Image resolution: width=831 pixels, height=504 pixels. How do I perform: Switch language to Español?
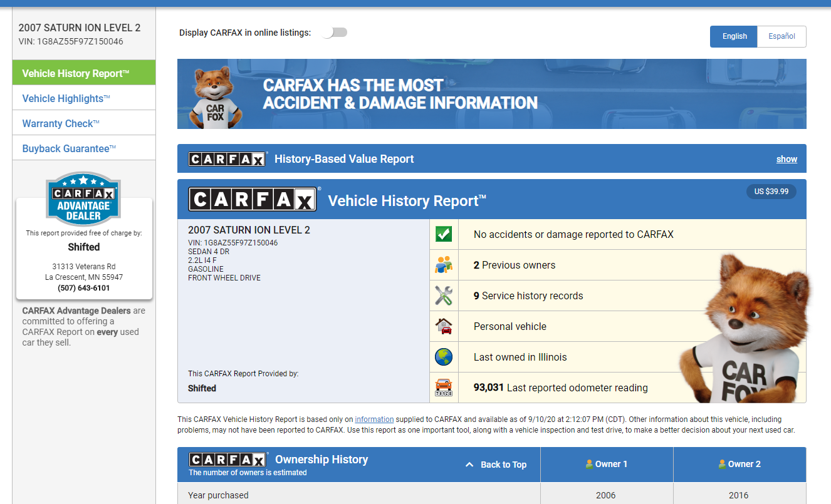tap(781, 36)
